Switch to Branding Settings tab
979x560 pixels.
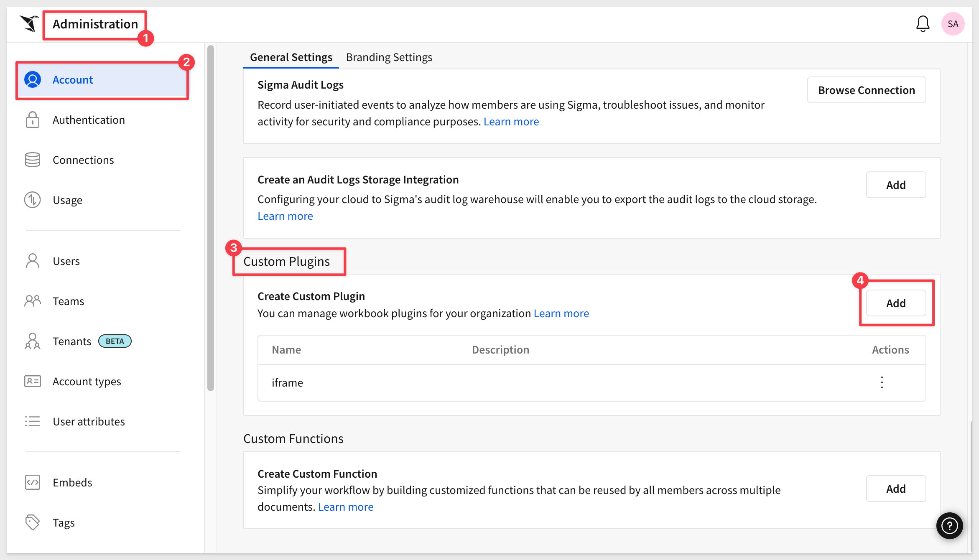click(389, 57)
